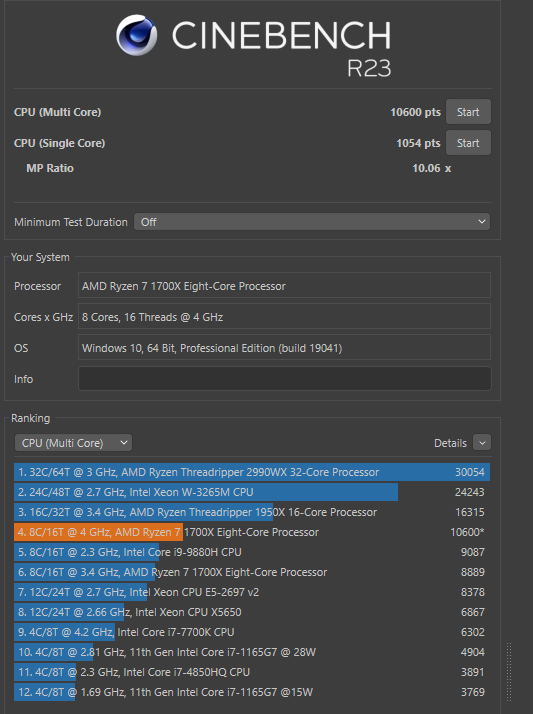This screenshot has width=533, height=714.
Task: Click the MP Ratio 10.06 x value
Action: [431, 168]
